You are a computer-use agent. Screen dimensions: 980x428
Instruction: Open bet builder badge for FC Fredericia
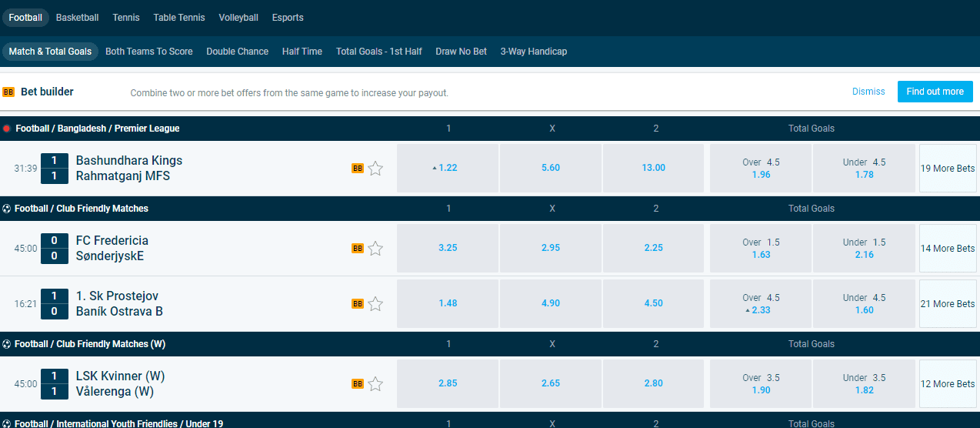click(358, 248)
